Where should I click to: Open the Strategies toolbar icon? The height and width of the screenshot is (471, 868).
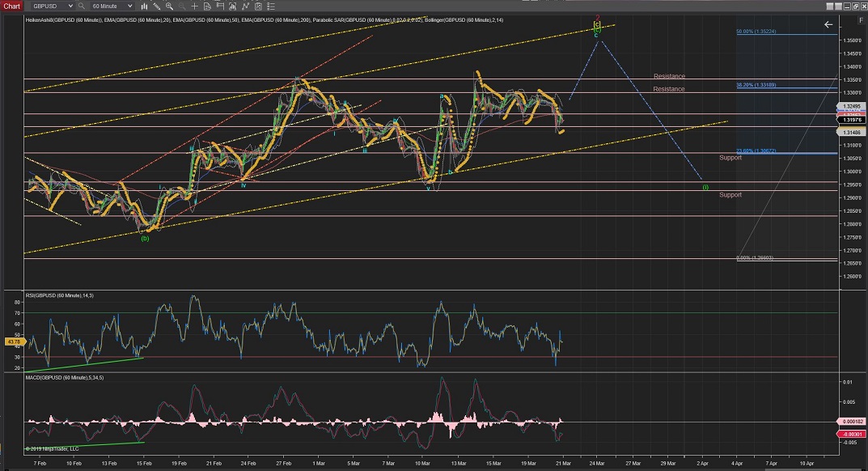[x=256, y=6]
